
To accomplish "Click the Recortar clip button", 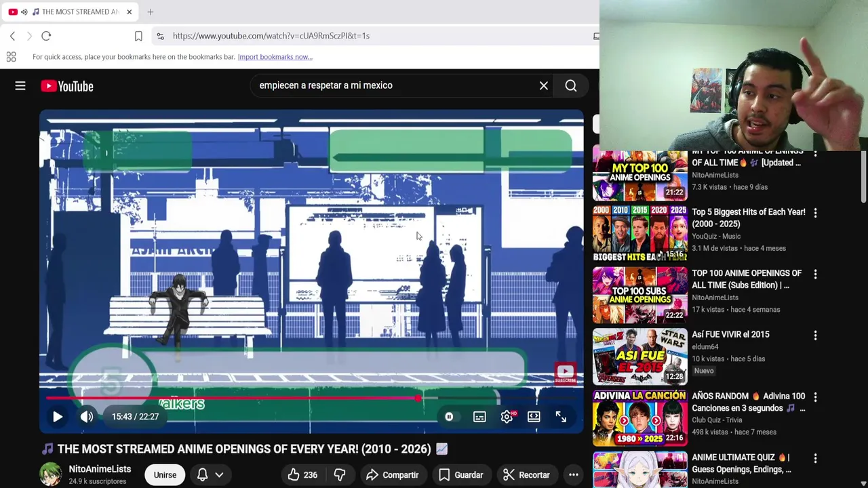I will (x=526, y=475).
